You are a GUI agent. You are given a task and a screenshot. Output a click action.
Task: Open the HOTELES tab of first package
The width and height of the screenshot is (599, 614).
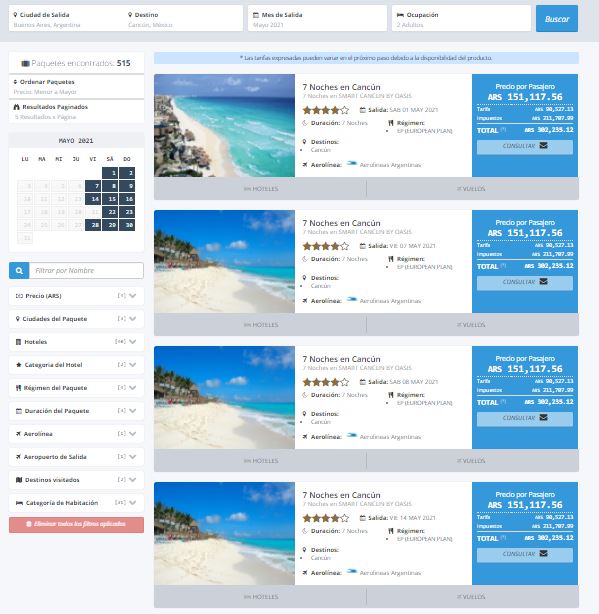tap(260, 189)
